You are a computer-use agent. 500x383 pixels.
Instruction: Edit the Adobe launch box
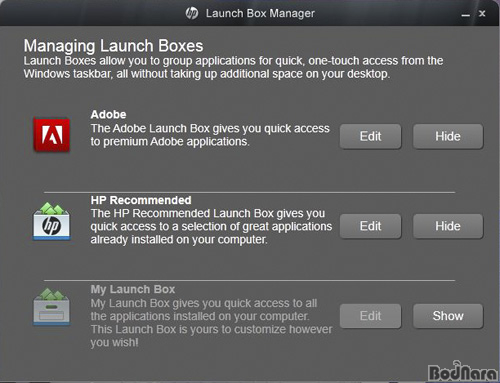(370, 136)
